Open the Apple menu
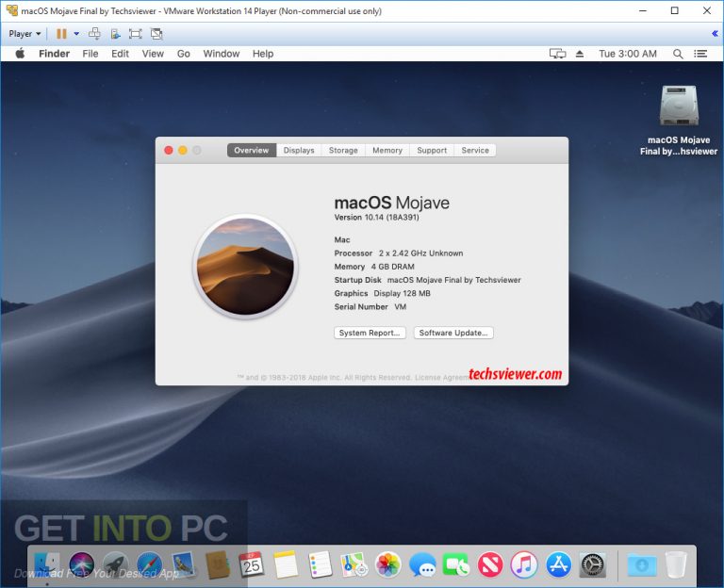This screenshot has width=724, height=588. click(x=20, y=54)
